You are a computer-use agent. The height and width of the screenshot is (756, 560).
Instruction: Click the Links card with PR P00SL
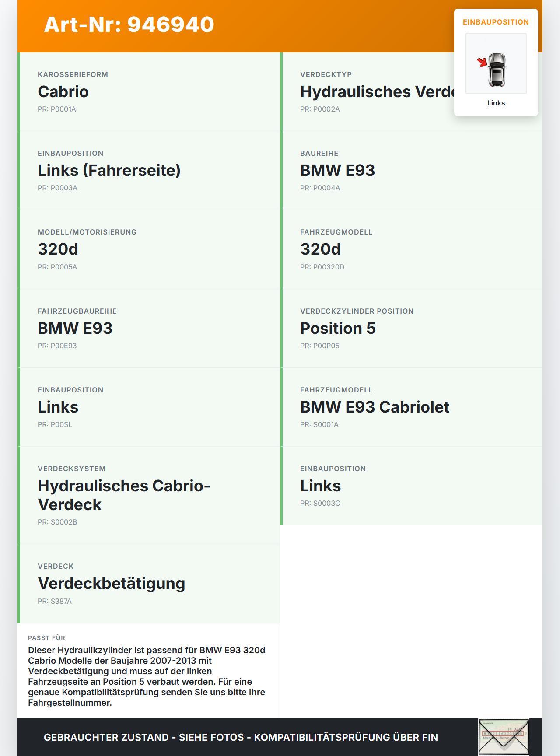pos(149,407)
